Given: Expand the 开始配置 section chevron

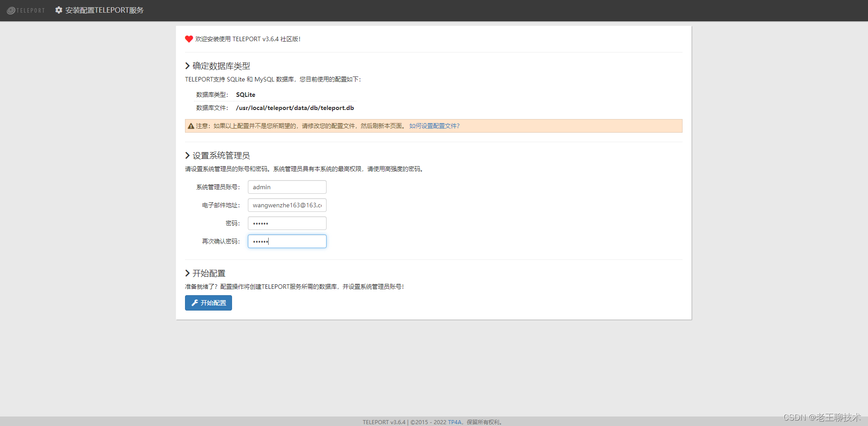Looking at the screenshot, I should click(187, 273).
